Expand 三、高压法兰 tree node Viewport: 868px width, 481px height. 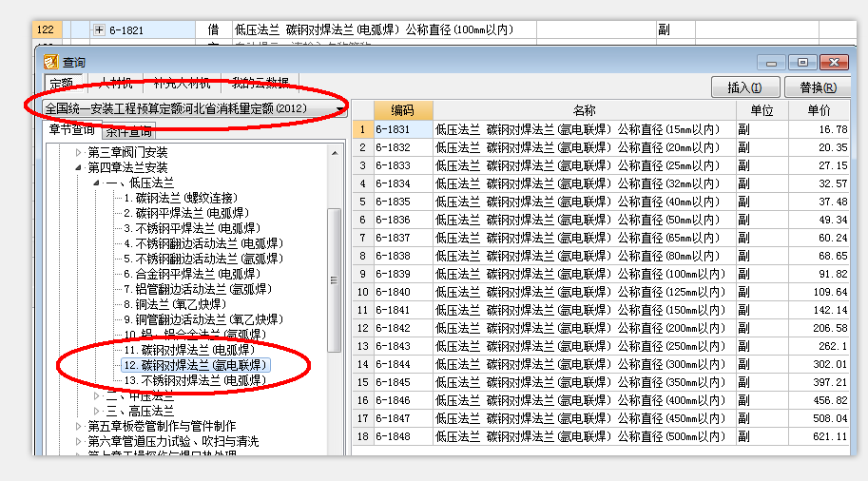coord(96,412)
